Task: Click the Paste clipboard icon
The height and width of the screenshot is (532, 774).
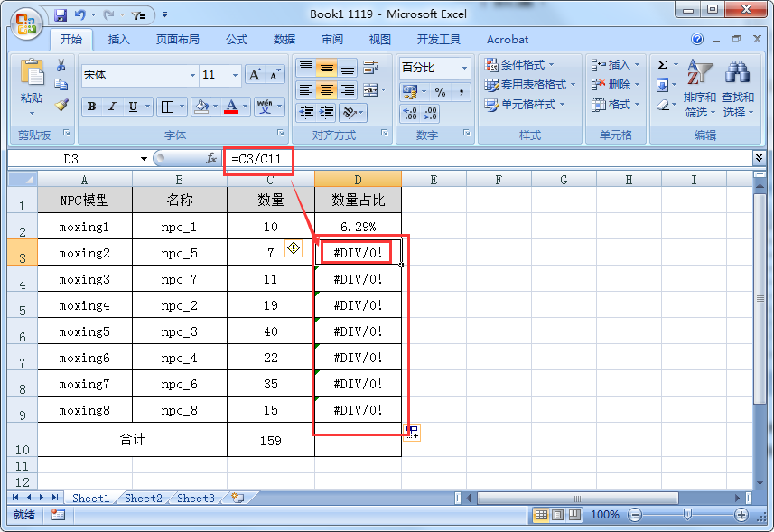Action: coord(33,73)
